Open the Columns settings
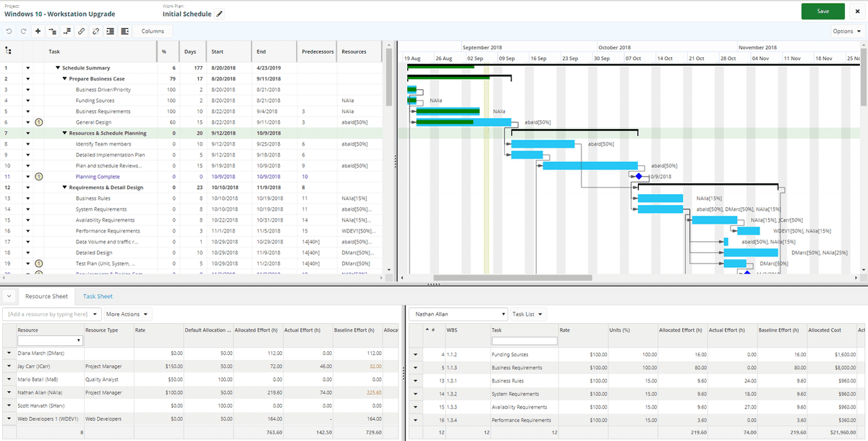The height and width of the screenshot is (441, 868). point(152,31)
